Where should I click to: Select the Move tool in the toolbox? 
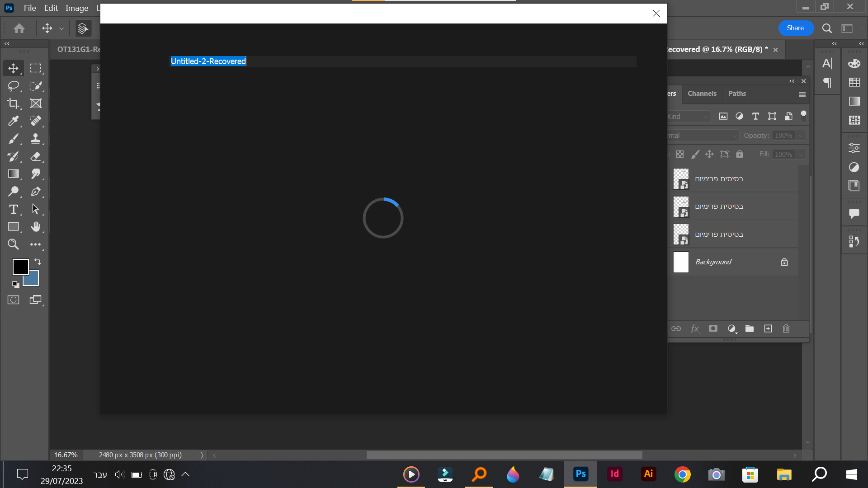[x=14, y=68]
